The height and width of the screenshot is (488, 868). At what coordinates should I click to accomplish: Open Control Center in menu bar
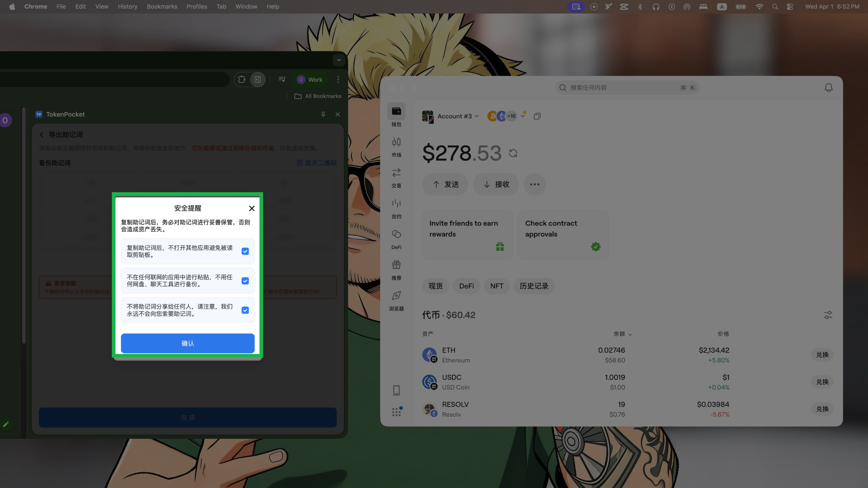coord(791,7)
